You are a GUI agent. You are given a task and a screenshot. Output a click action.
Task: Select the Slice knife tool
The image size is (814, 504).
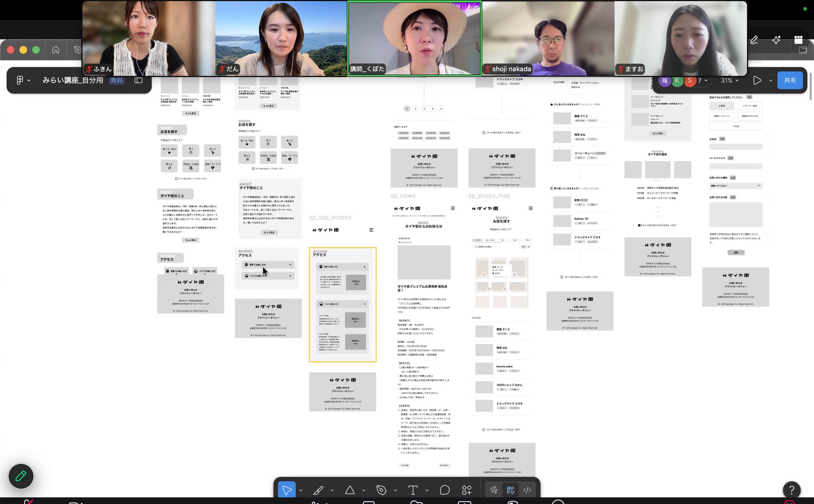[x=318, y=490]
